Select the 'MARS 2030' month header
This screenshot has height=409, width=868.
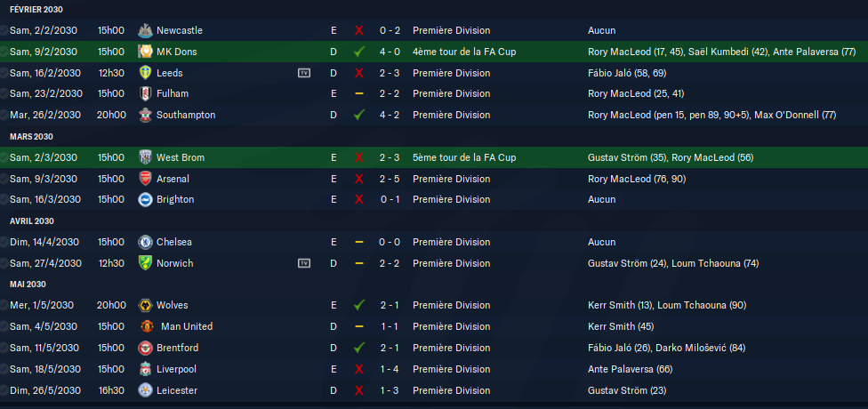pos(31,137)
